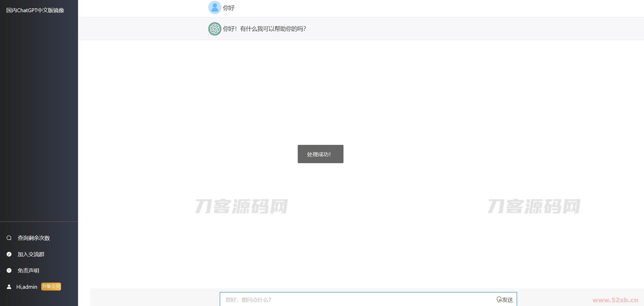Click the left 刀客源码网 watermark logo
This screenshot has height=306, width=644.
(241, 206)
